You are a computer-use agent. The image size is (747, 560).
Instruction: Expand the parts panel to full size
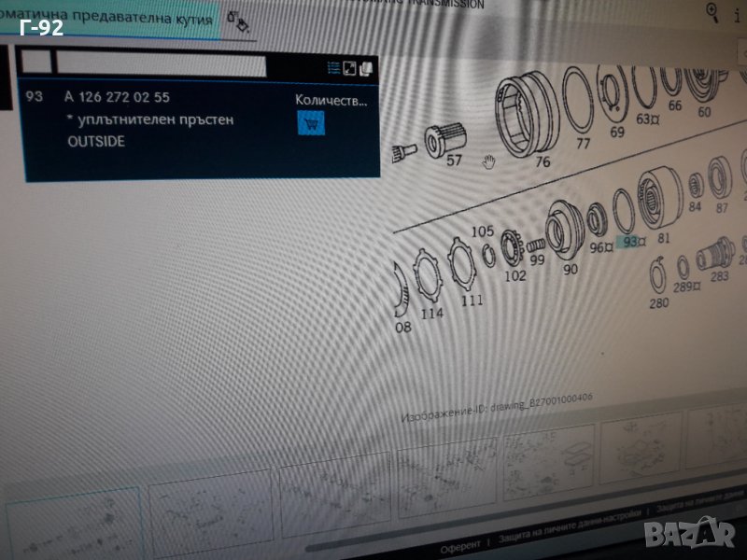coord(349,68)
